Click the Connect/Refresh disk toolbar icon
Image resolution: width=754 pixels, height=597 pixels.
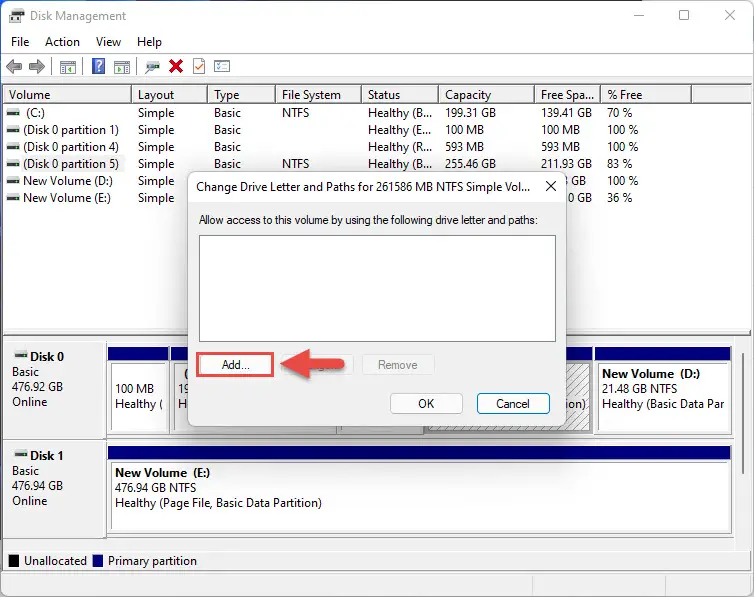(x=152, y=66)
